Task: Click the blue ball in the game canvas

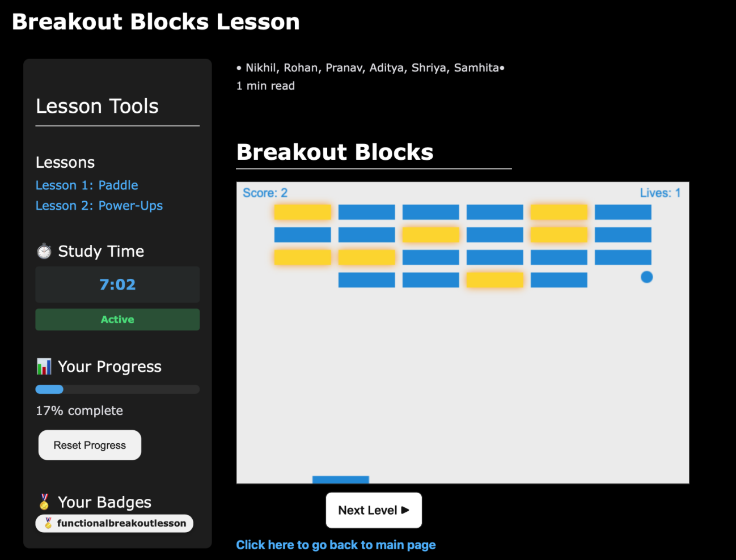Action: point(647,277)
